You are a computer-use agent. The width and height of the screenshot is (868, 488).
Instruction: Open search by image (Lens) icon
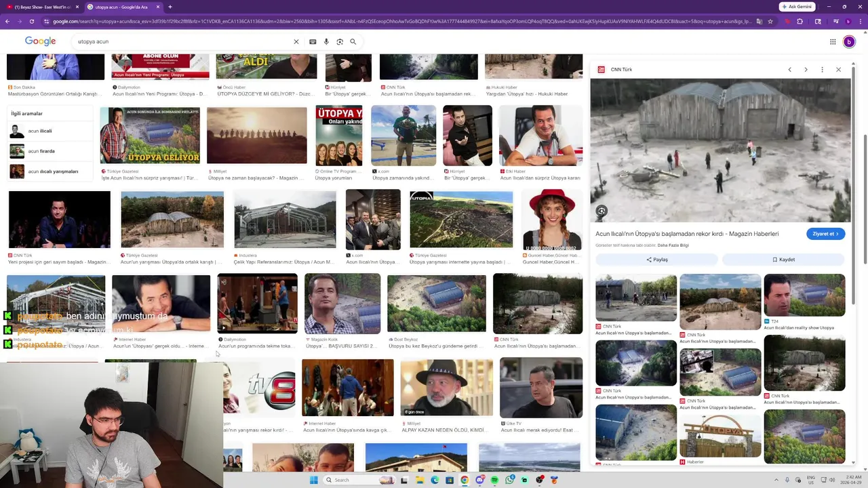point(340,42)
